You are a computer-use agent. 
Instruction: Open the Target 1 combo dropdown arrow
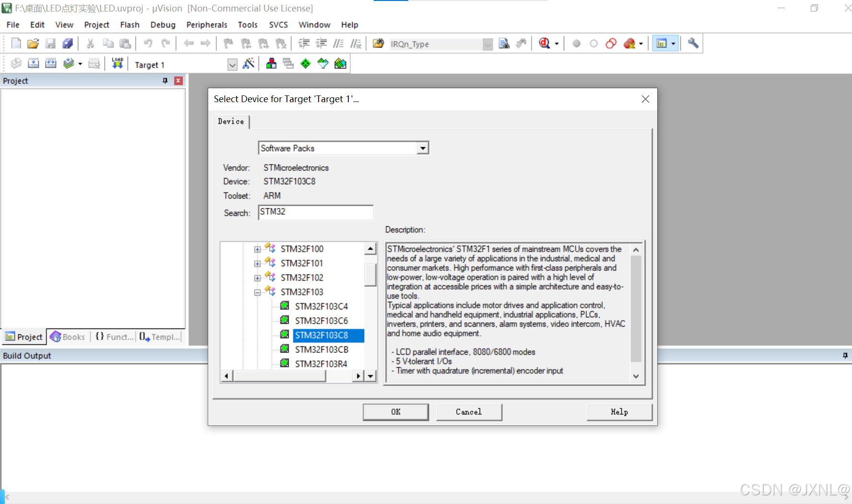pos(232,65)
